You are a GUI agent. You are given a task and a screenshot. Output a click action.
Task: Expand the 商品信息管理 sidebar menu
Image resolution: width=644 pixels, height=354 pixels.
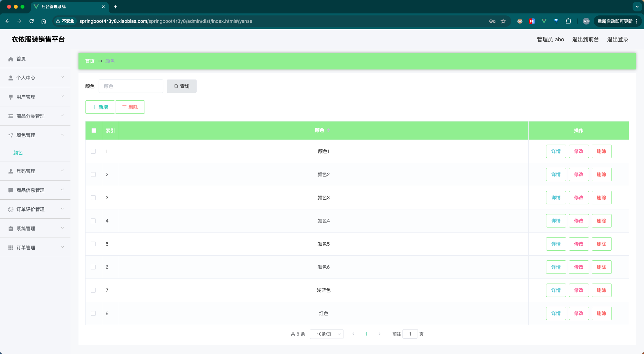click(x=35, y=190)
